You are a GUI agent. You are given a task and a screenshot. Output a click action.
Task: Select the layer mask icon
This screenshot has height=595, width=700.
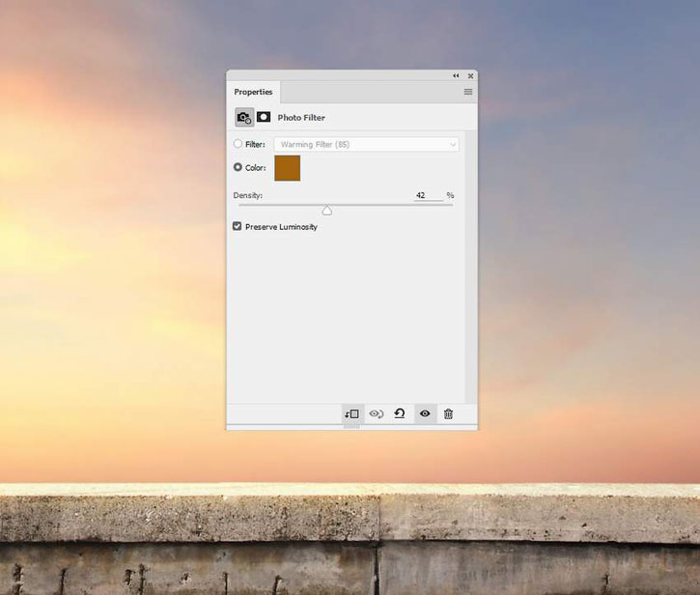264,117
